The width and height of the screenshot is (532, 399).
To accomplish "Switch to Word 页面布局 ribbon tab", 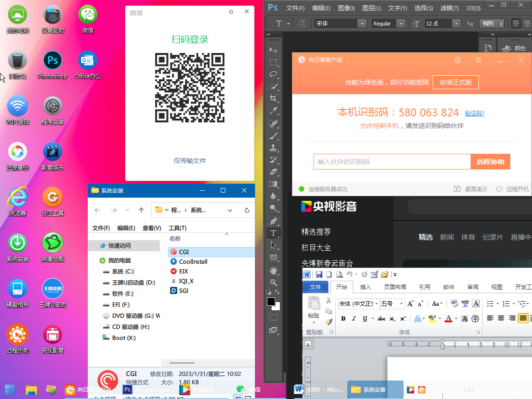I will (395, 287).
